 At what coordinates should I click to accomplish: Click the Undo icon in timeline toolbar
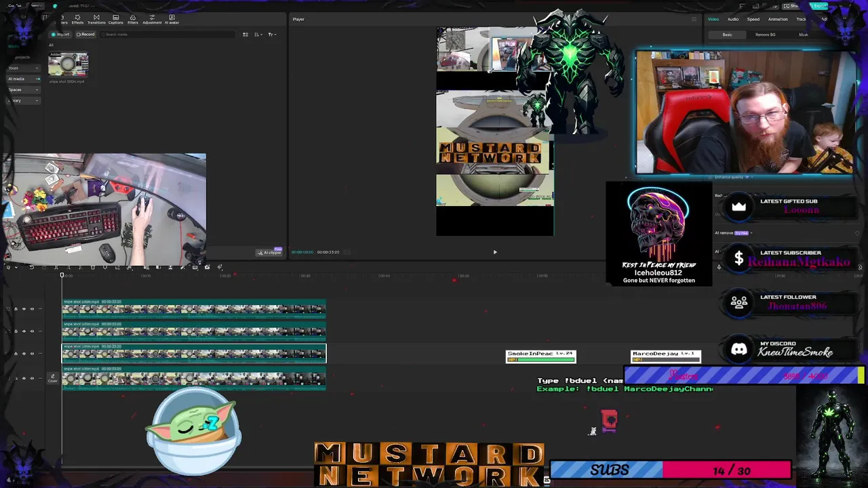[31, 267]
